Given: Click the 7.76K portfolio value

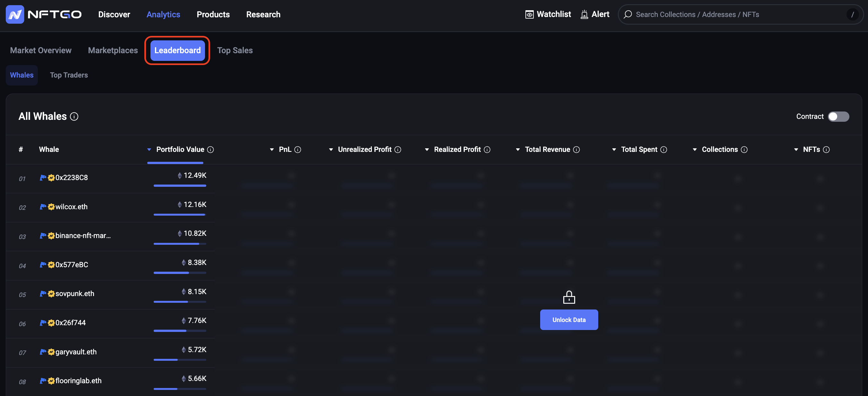Looking at the screenshot, I should (x=197, y=321).
